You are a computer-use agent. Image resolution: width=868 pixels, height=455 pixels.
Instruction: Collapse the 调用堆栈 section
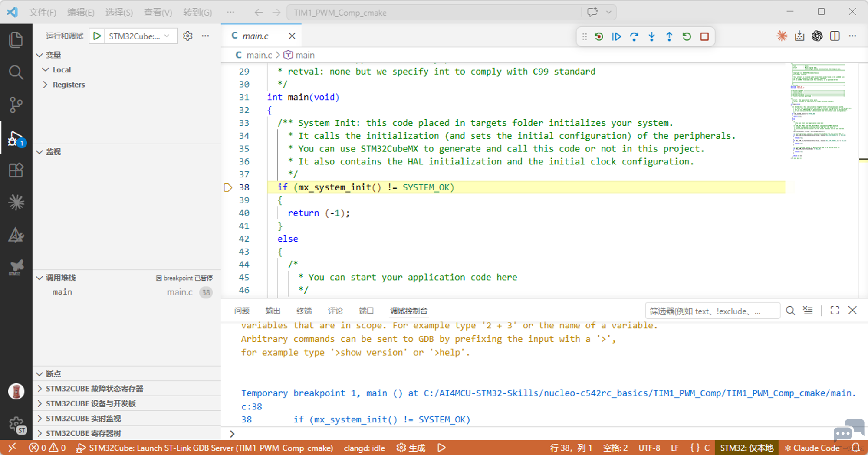pyautogui.click(x=39, y=278)
